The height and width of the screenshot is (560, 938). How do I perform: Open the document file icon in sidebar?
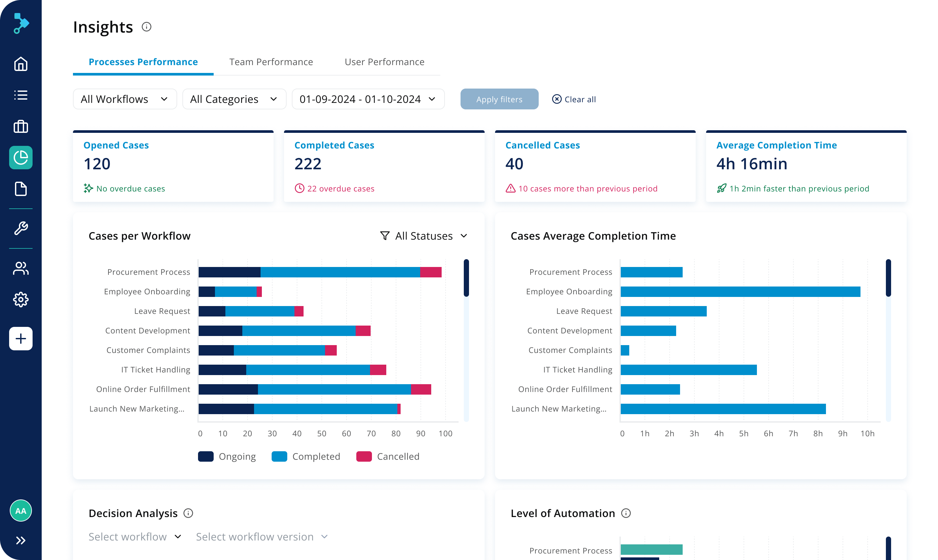pos(21,189)
